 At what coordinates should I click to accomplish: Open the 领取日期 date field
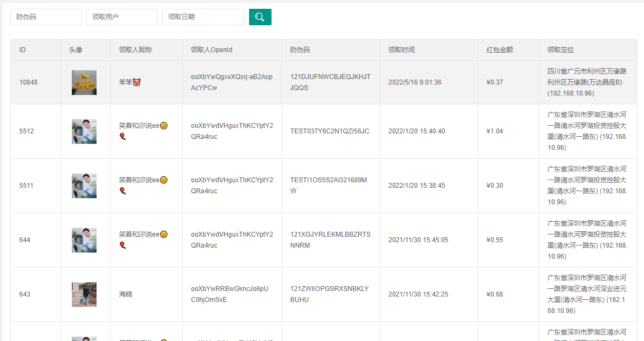(x=203, y=17)
